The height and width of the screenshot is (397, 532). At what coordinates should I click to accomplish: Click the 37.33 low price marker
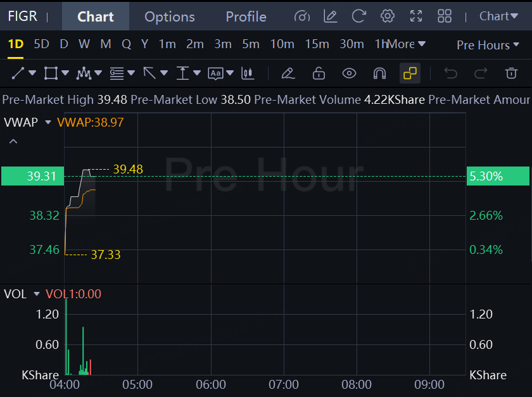point(106,255)
